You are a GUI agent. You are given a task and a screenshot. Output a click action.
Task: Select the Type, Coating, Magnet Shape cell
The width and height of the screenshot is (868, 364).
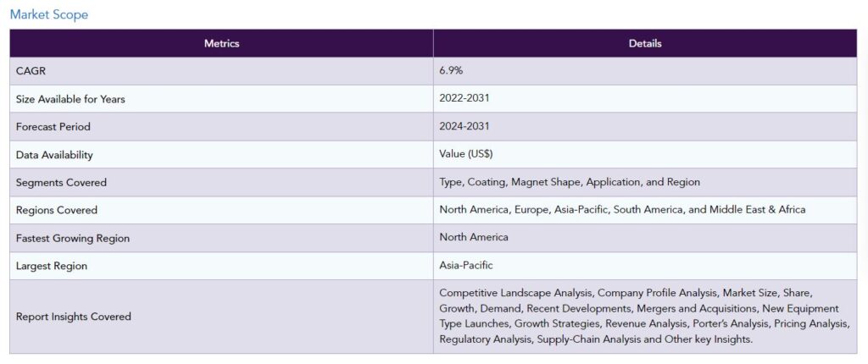[x=645, y=182]
